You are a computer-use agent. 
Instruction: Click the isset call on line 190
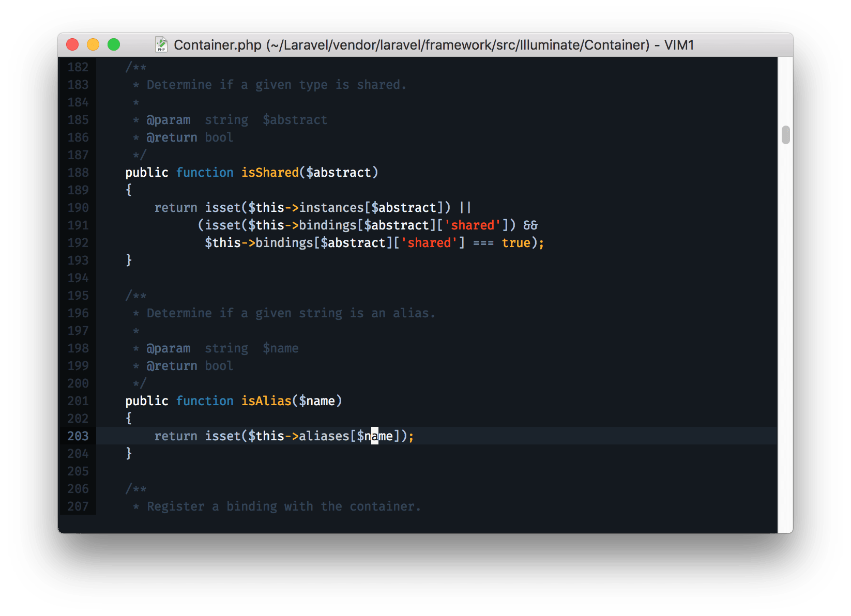click(222, 207)
